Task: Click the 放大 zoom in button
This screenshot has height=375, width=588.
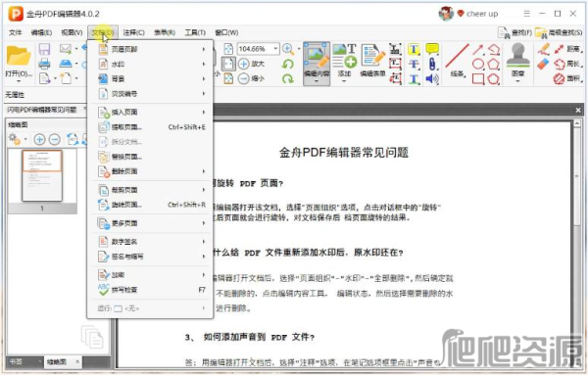Action: [251, 64]
